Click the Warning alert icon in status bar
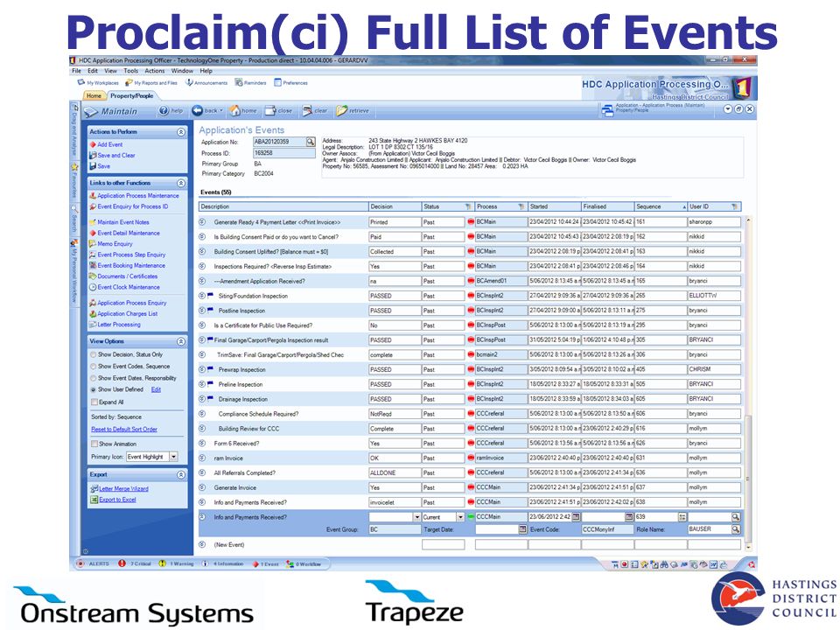Screen dimensions: 840x630 click(x=163, y=563)
